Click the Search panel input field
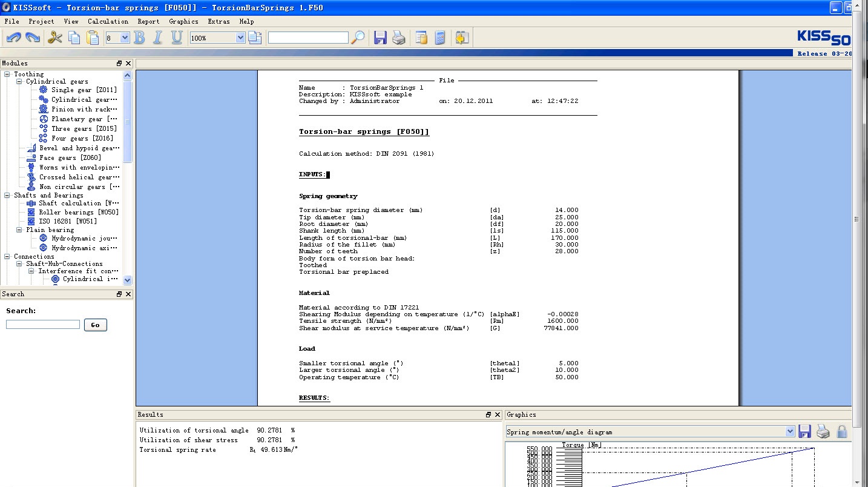The width and height of the screenshot is (868, 487). [x=43, y=325]
